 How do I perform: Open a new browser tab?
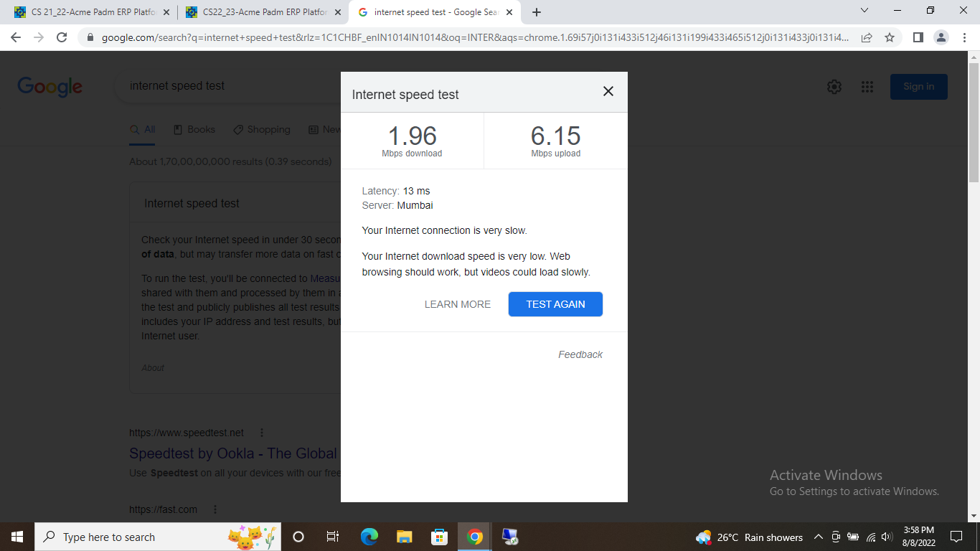pos(537,12)
